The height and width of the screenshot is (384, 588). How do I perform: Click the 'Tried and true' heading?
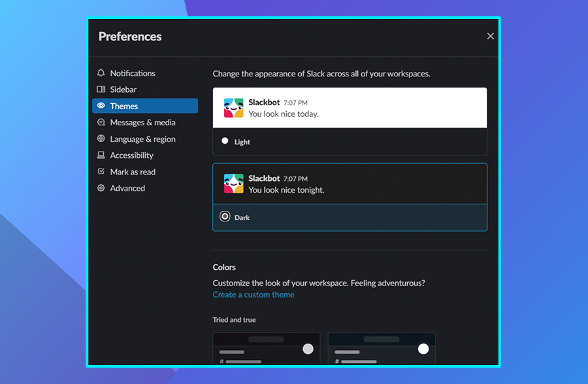point(235,320)
